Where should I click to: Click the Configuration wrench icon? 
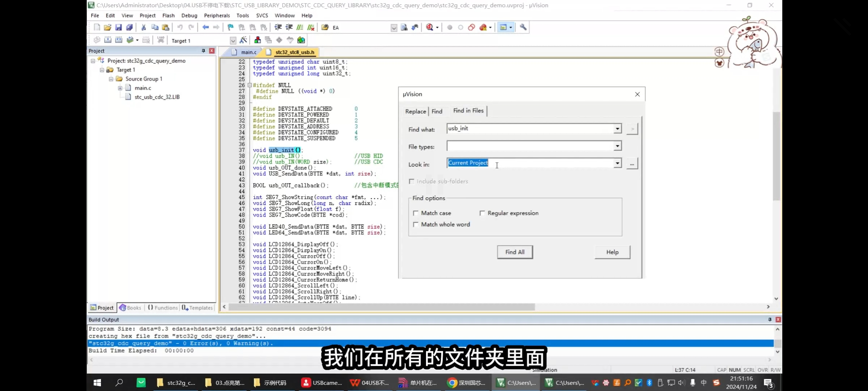point(523,27)
